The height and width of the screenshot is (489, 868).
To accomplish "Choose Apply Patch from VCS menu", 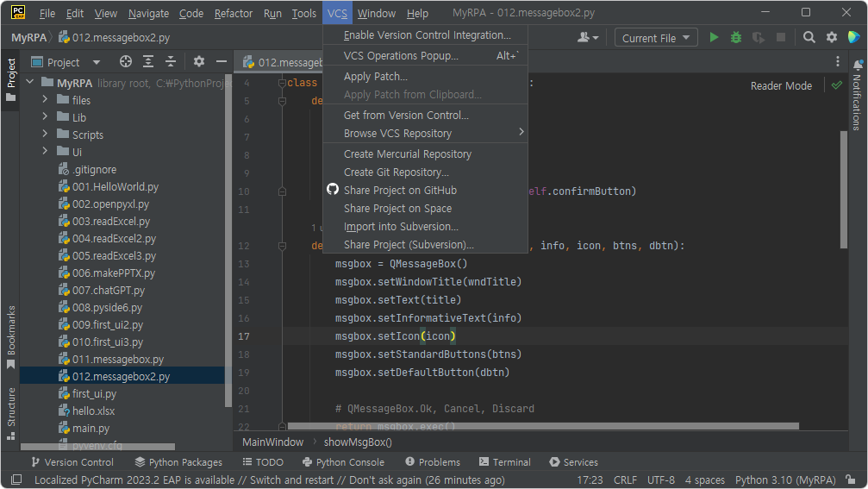I will coord(425,77).
